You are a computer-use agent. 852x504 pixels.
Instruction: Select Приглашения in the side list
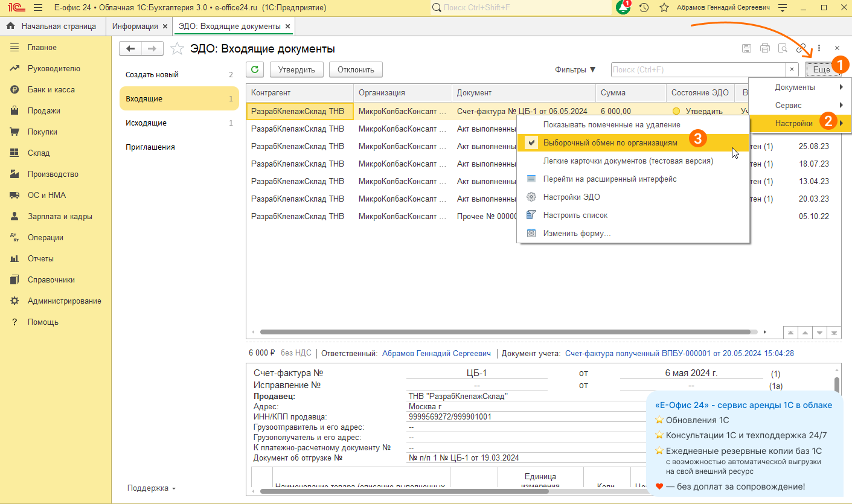(x=179, y=147)
